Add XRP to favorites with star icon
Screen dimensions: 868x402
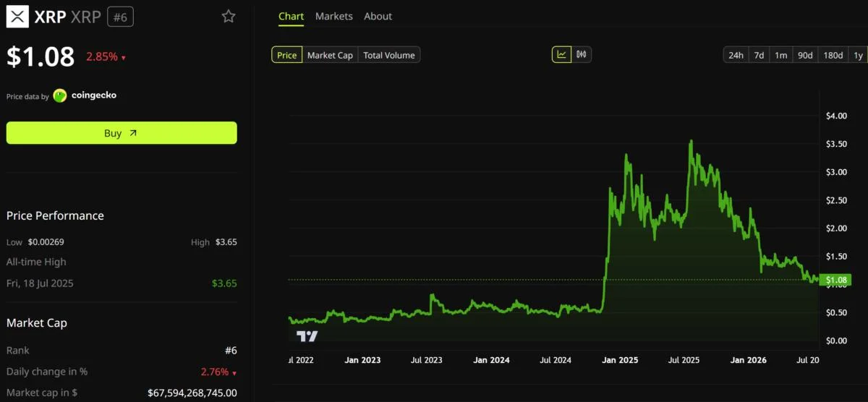229,16
